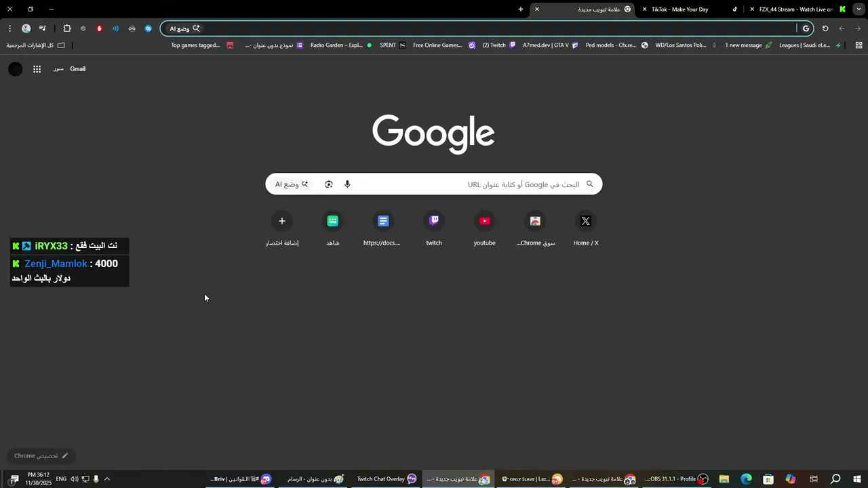Add a shortcut with the إضافة اختصار tile
The height and width of the screenshot is (488, 868).
[x=282, y=229]
